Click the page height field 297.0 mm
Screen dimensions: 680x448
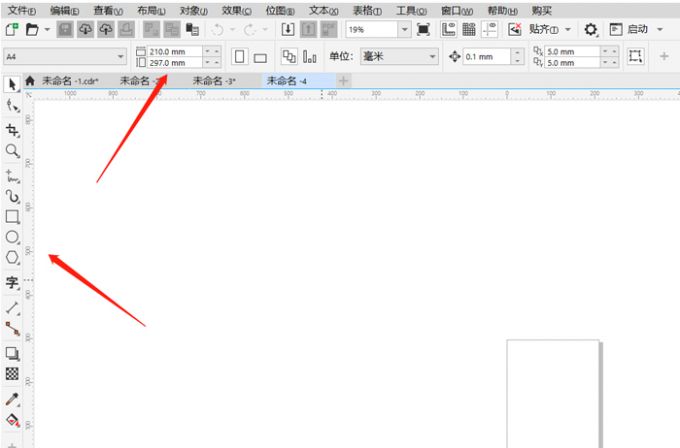[175, 63]
